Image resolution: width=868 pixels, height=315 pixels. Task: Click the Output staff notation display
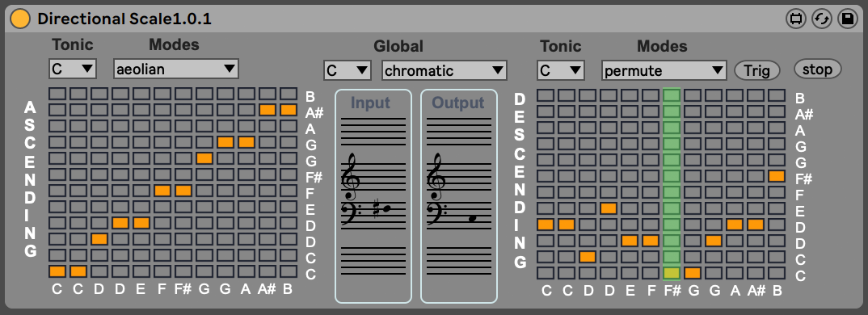459,196
